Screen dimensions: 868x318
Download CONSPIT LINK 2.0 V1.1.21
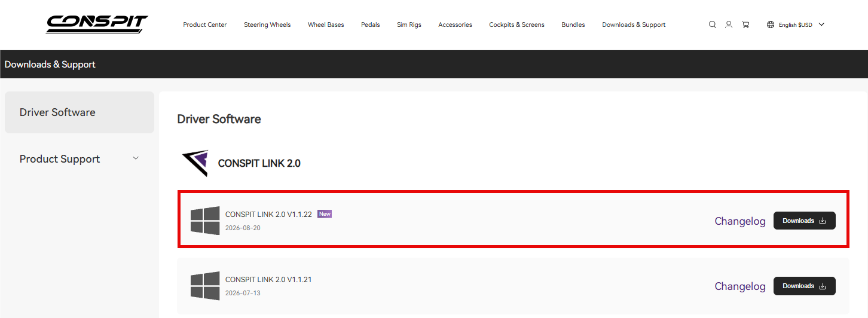pos(805,286)
